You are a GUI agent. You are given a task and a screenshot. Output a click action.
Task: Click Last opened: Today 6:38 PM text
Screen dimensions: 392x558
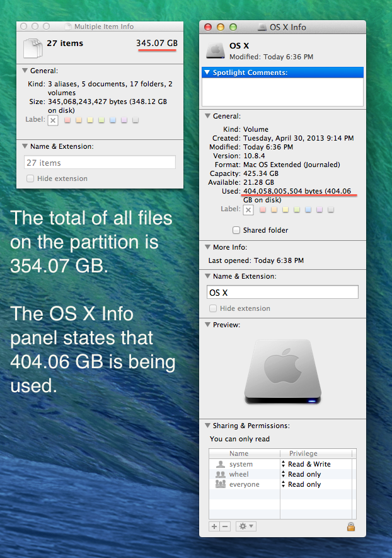coord(256,260)
